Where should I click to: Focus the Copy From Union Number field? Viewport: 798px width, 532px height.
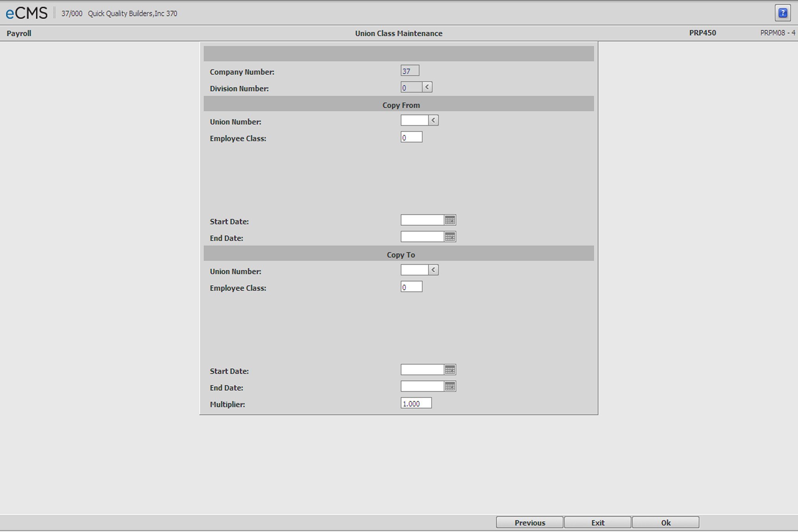pos(414,121)
